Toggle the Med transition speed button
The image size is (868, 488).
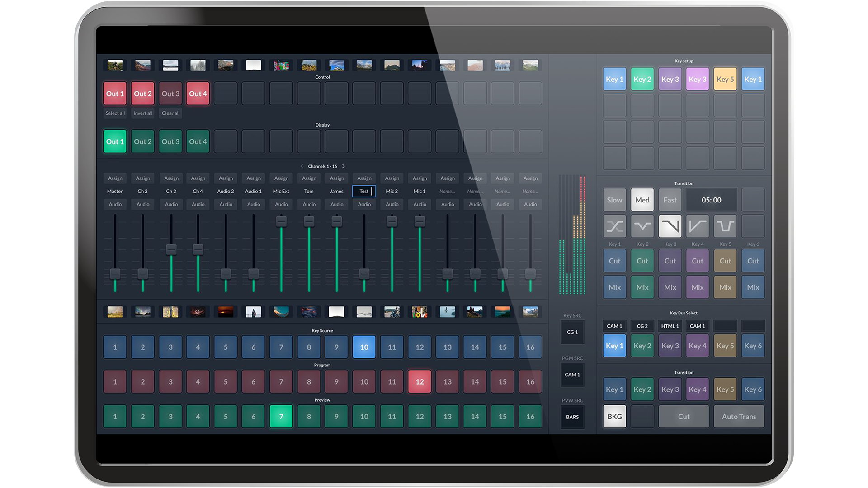pos(643,200)
